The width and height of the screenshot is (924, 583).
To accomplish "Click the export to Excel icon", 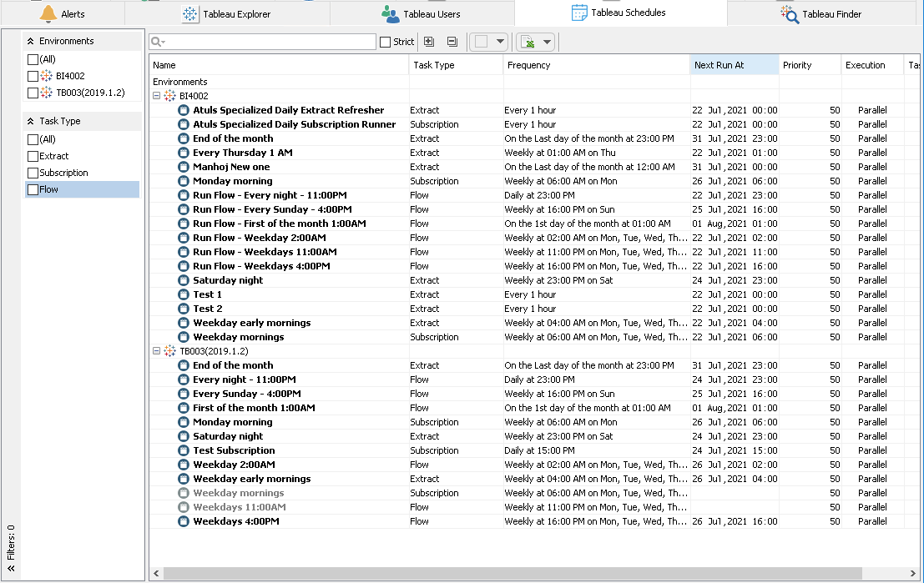I will pos(528,42).
